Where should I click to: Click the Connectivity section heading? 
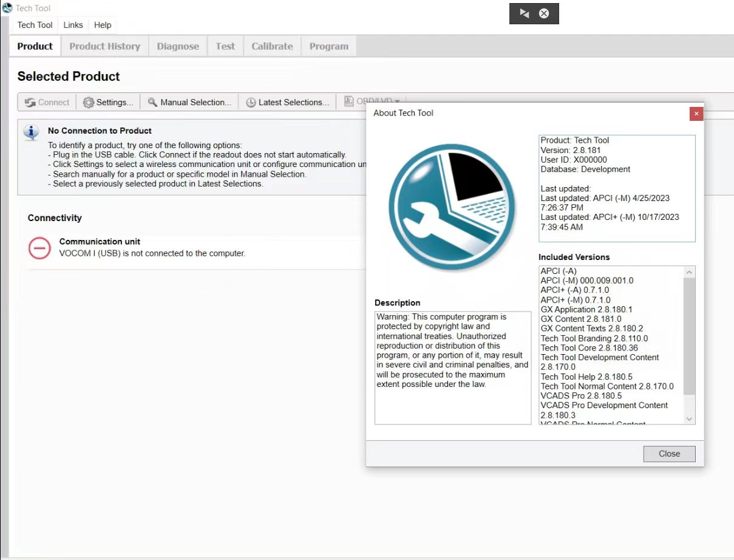click(55, 218)
